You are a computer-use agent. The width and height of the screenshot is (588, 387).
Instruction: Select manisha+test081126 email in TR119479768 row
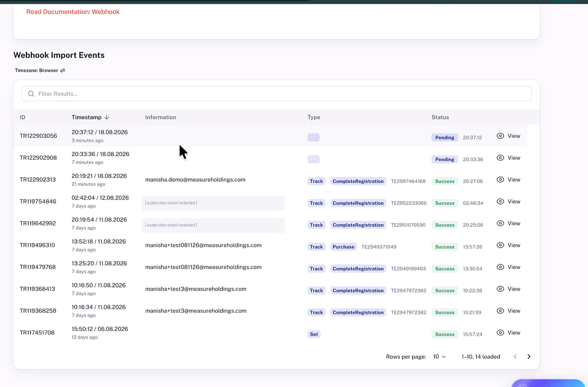(x=203, y=267)
